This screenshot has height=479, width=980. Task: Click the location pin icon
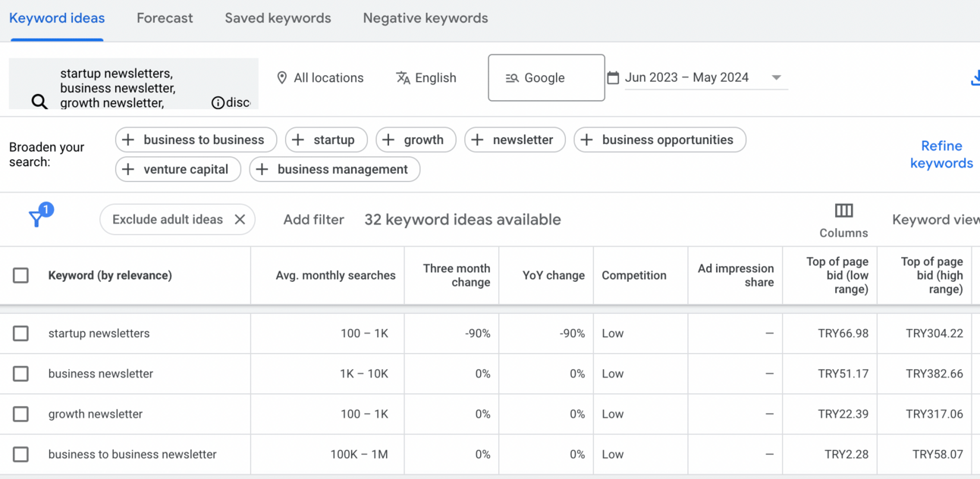[282, 78]
